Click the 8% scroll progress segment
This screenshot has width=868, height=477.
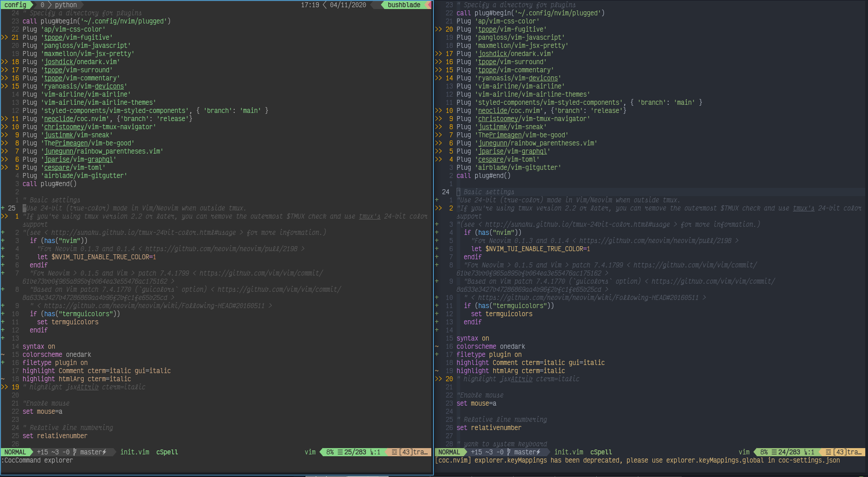tap(330, 452)
